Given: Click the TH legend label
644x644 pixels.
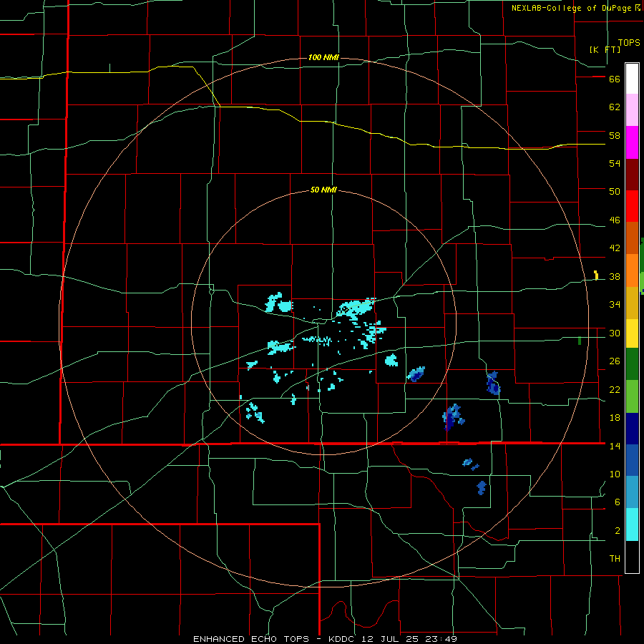Looking at the screenshot, I should tap(615, 559).
